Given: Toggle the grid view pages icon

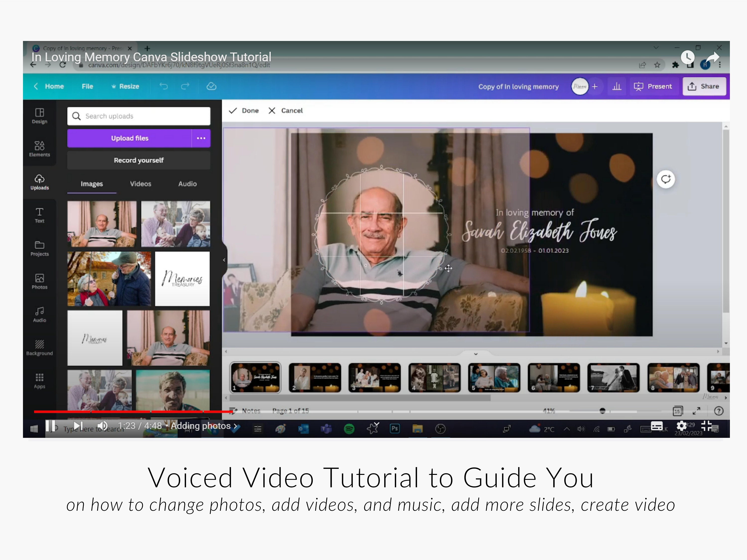Looking at the screenshot, I should (677, 411).
